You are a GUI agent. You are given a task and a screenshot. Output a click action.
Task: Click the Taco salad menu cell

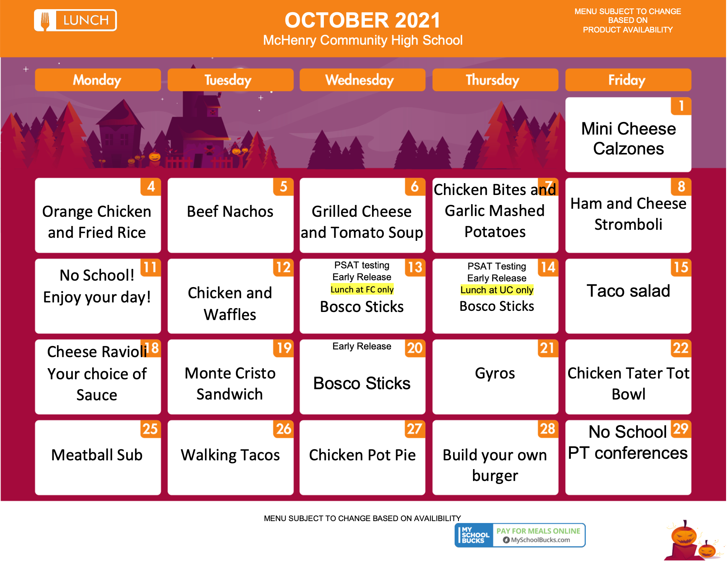point(628,296)
